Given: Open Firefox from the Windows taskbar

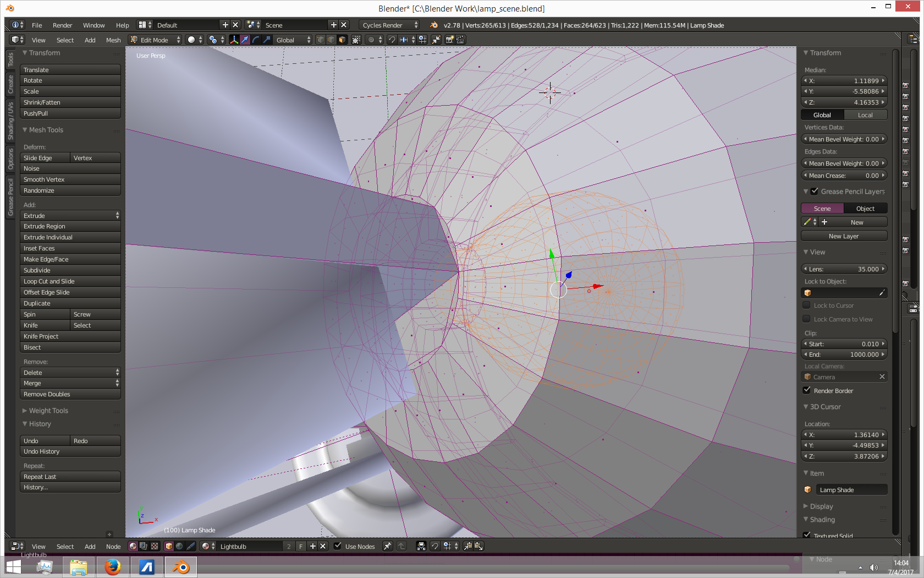Looking at the screenshot, I should (x=113, y=566).
